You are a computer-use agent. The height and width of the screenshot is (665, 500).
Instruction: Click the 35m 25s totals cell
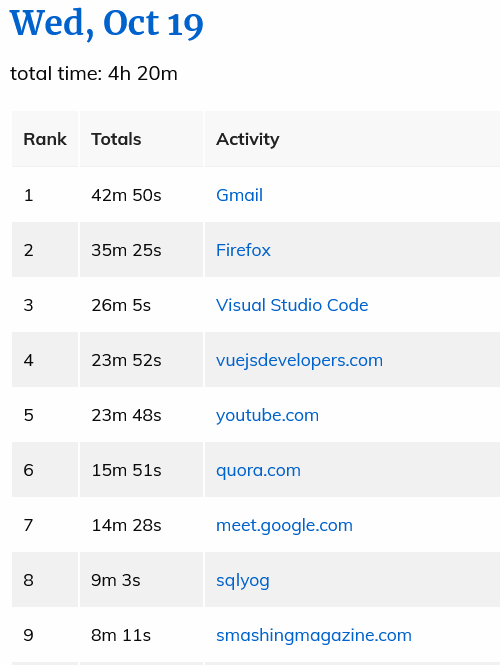click(141, 250)
